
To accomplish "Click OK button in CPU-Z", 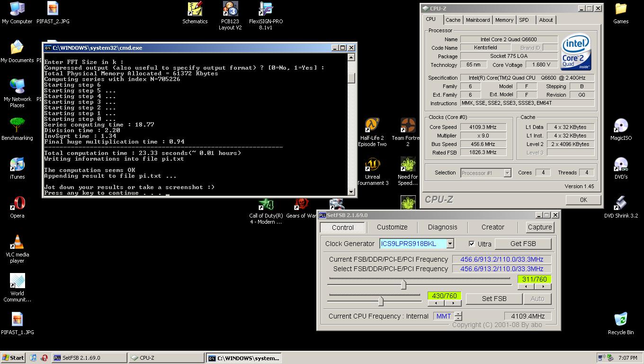I will click(583, 200).
